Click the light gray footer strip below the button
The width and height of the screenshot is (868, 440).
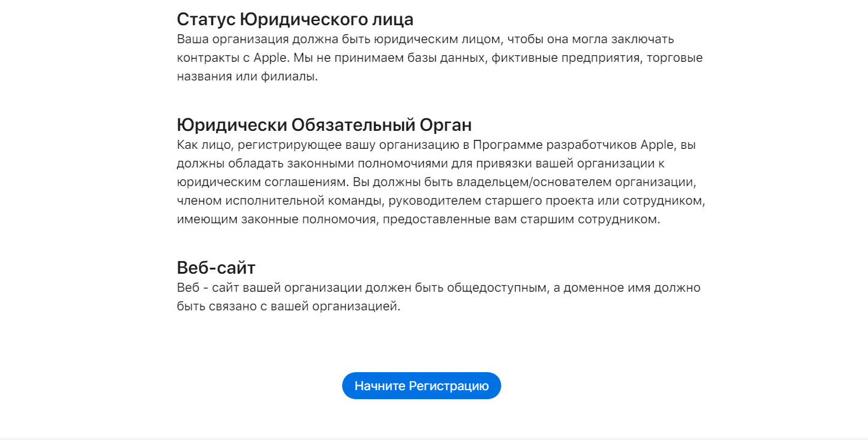pos(434,438)
